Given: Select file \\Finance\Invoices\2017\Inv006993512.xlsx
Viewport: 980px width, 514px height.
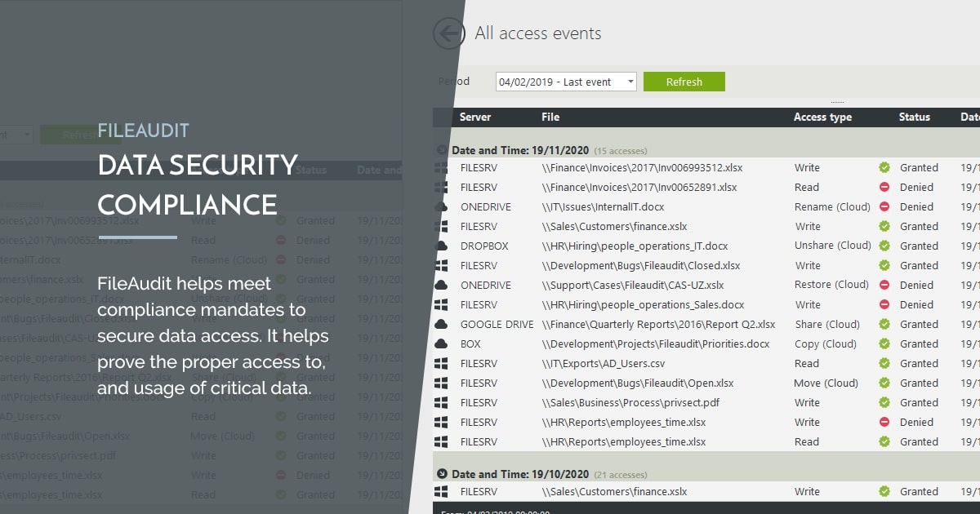Looking at the screenshot, I should [x=642, y=168].
